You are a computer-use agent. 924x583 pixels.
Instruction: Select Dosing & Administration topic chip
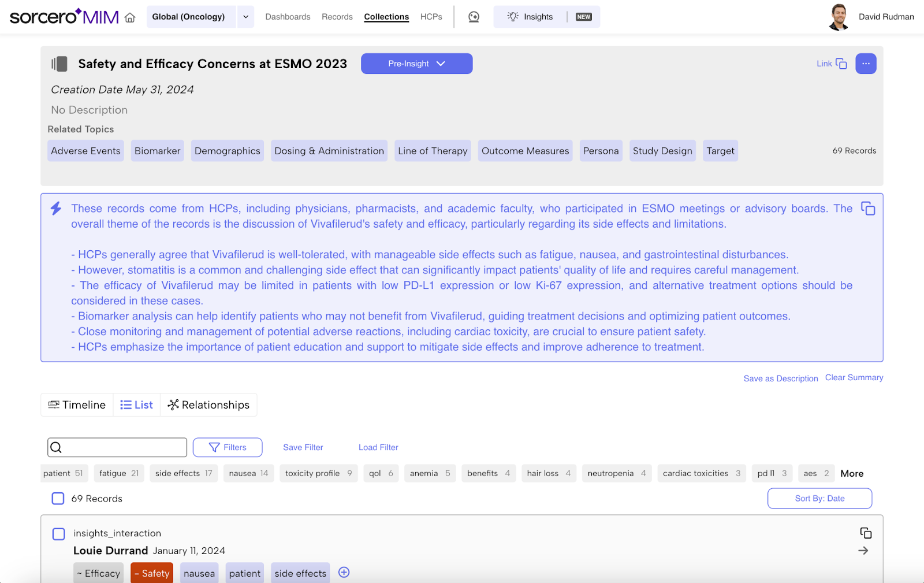329,151
